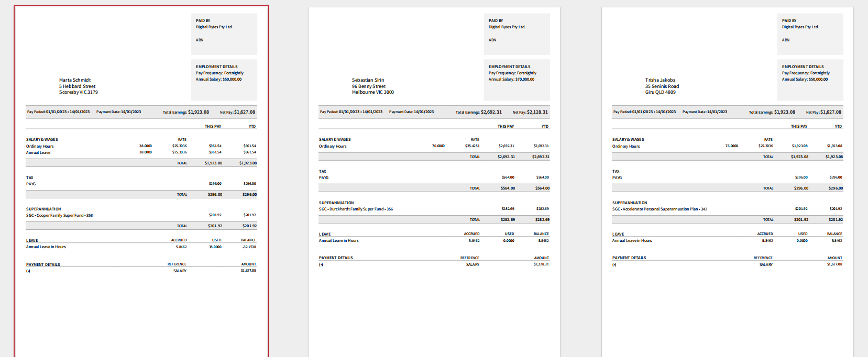This screenshot has height=357, width=868.
Task: Click SGC - Cooper Family Super Fund - 358
Action: [59, 215]
